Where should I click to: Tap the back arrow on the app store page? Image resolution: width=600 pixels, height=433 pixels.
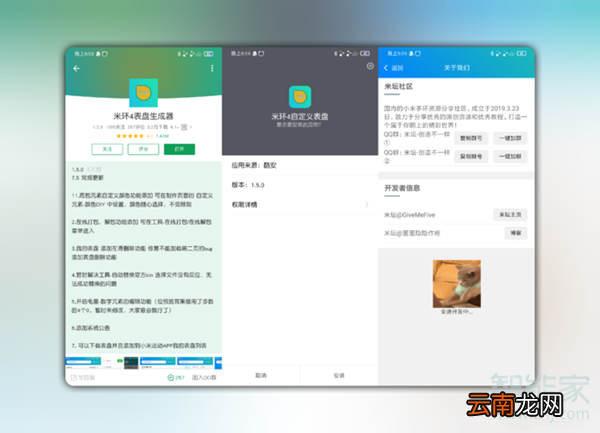point(77,68)
